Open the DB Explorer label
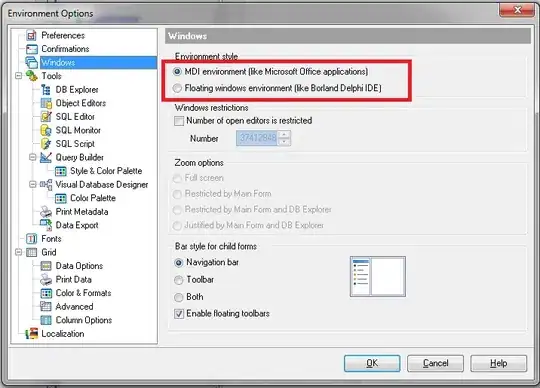540x388 pixels. (77, 90)
